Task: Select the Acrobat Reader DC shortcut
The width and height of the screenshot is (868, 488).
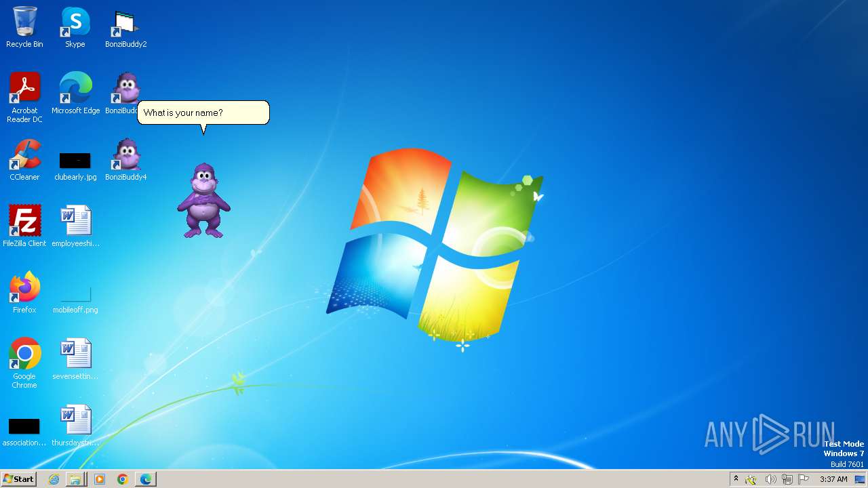Action: tap(24, 98)
